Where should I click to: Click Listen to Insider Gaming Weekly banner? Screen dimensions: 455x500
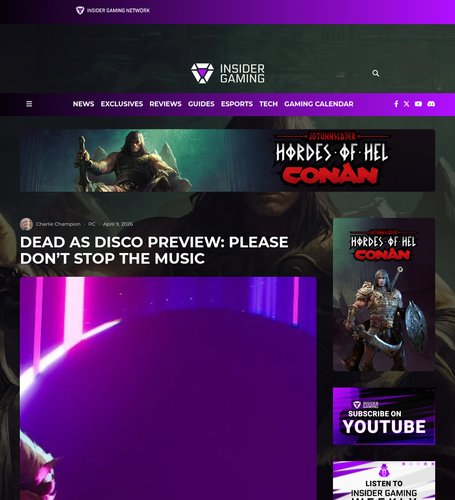[384, 480]
